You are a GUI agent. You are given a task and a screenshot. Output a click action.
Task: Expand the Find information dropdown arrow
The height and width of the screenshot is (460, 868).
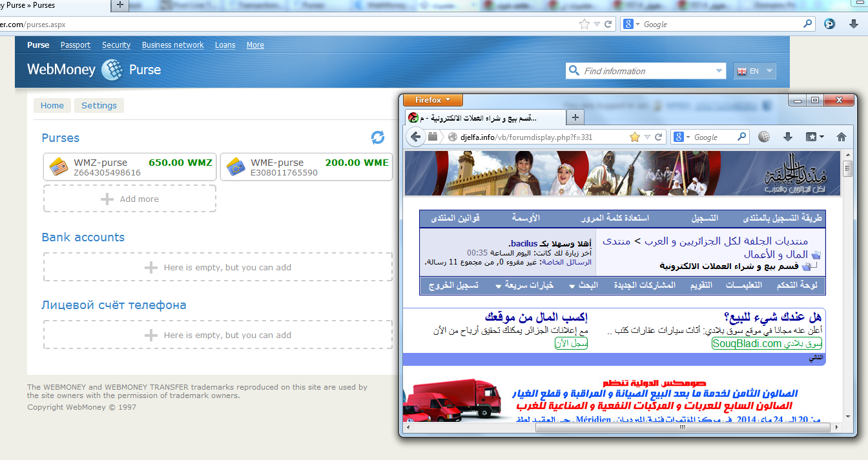[719, 71]
